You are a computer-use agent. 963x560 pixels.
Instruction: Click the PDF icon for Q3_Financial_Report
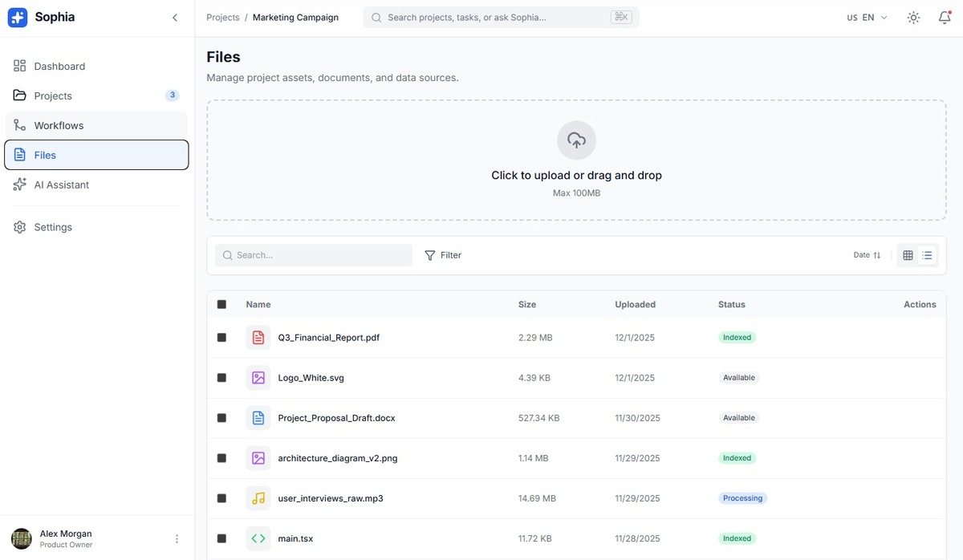[x=258, y=338]
